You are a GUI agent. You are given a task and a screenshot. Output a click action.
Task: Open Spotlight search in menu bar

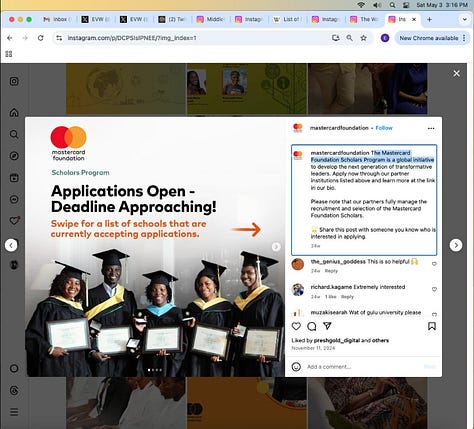(x=392, y=5)
